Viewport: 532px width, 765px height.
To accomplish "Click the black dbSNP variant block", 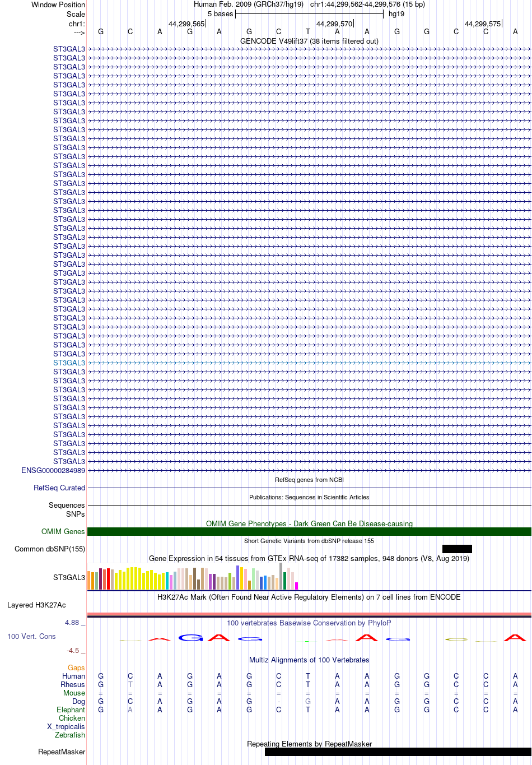I will coord(457,549).
